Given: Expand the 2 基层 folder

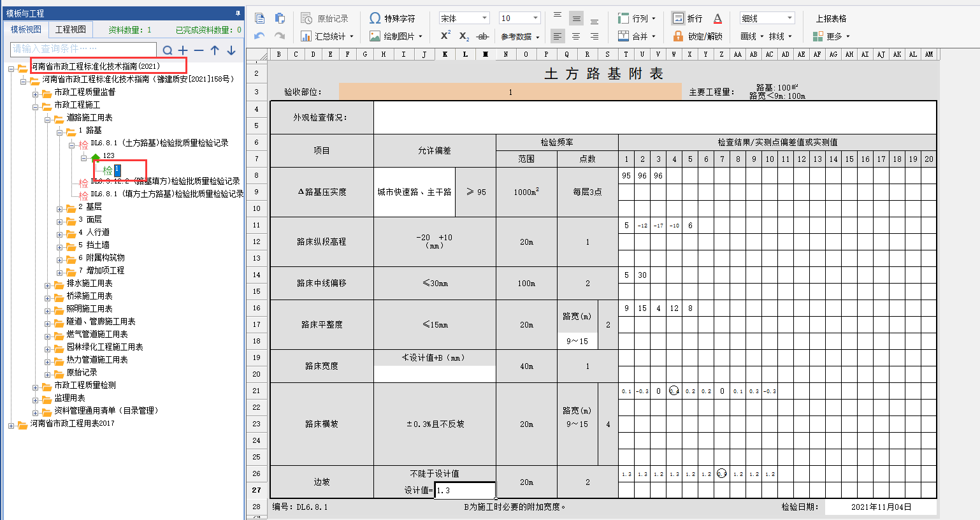Looking at the screenshot, I should tap(60, 209).
